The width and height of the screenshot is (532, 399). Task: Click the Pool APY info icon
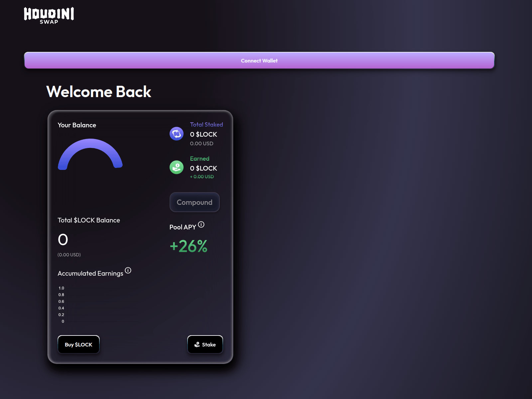[201, 224]
